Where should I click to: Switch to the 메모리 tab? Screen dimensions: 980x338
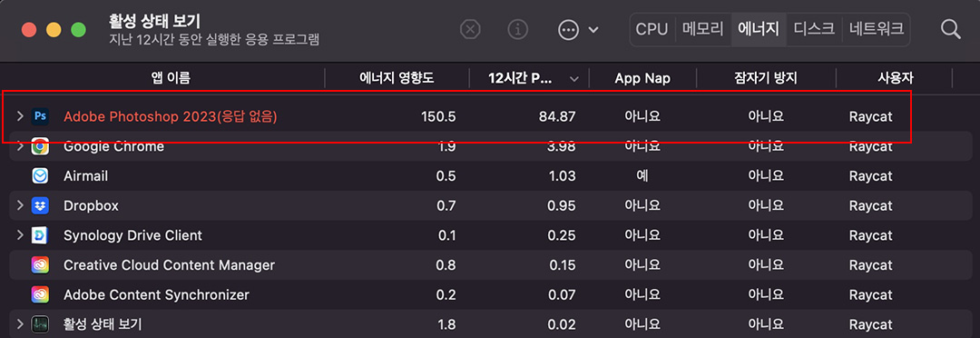point(703,29)
